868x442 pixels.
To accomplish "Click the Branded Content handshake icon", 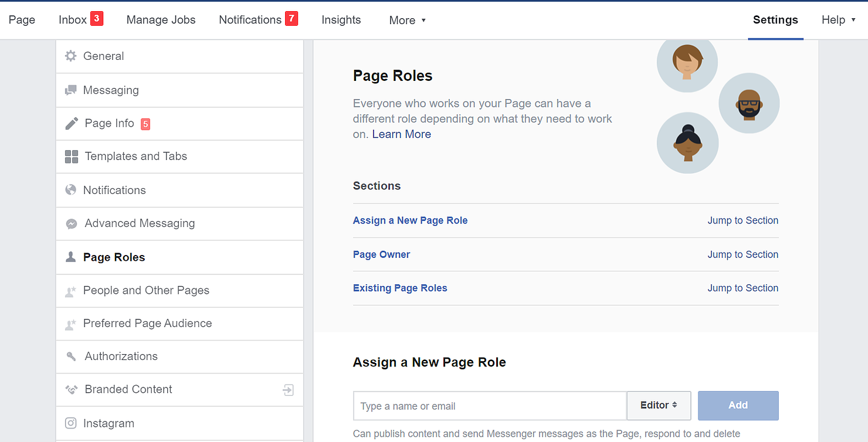I will point(72,390).
